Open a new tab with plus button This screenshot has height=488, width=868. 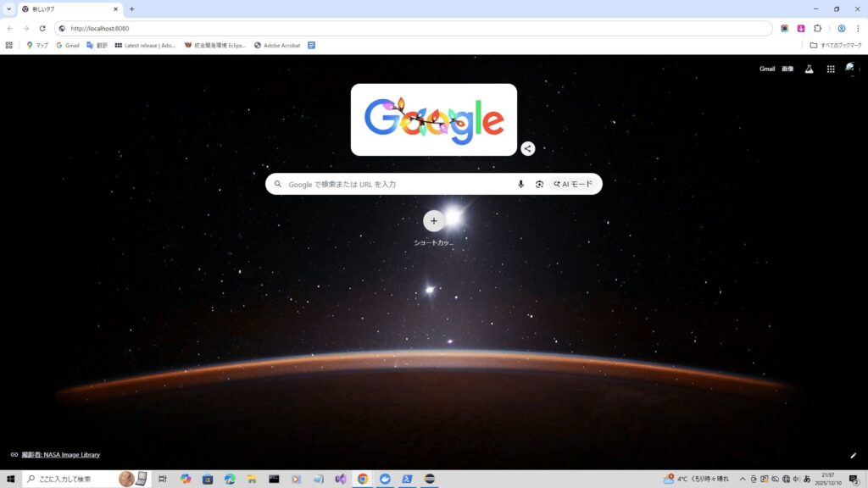click(131, 8)
